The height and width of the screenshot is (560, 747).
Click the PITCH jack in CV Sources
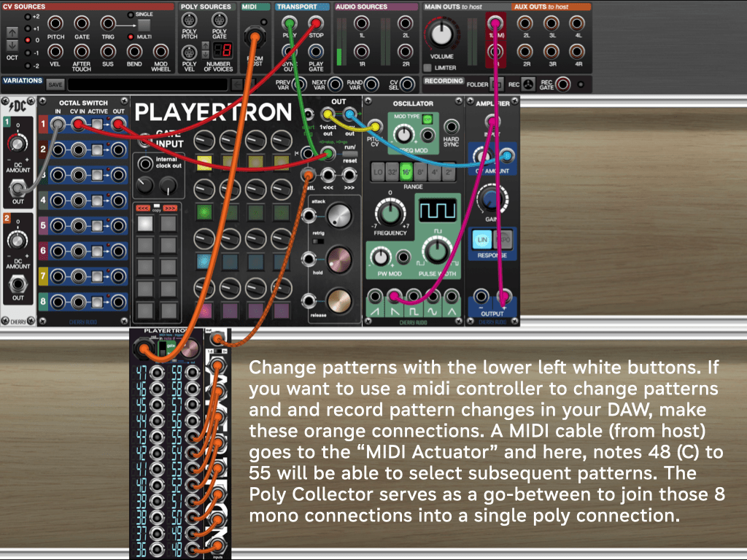click(55, 23)
